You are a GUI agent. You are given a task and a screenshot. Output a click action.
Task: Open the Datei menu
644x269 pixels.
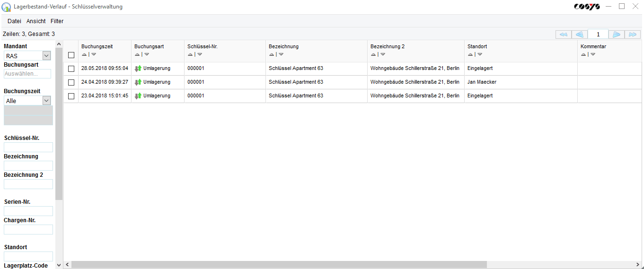[14, 21]
